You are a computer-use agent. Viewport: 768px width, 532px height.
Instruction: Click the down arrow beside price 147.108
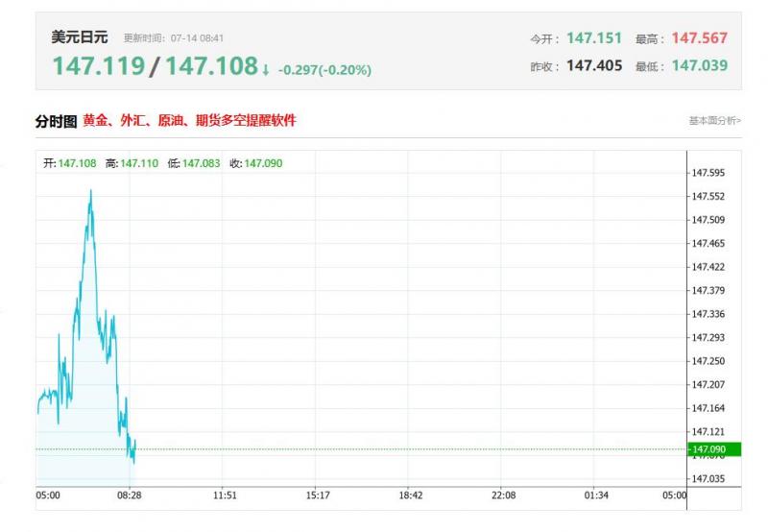[266, 70]
